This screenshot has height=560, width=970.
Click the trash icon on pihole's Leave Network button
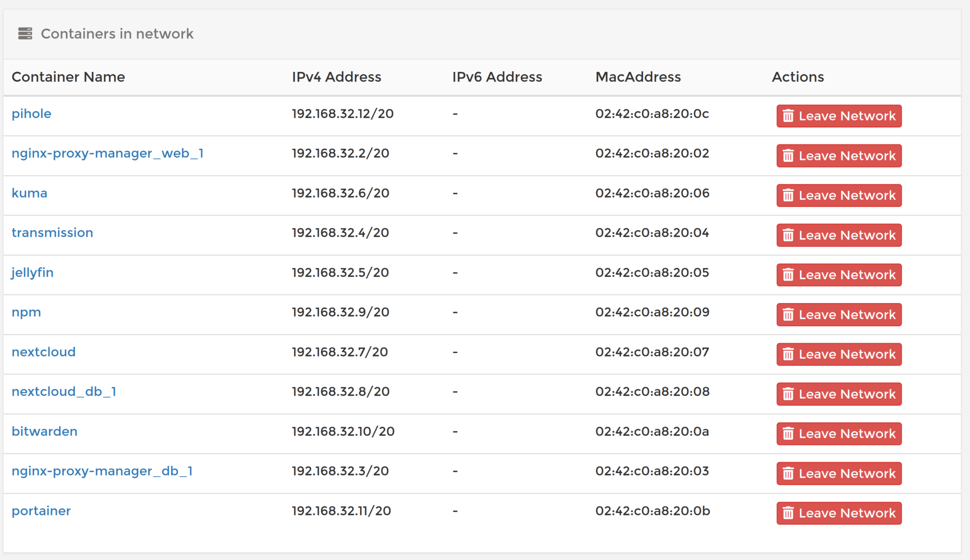tap(788, 116)
